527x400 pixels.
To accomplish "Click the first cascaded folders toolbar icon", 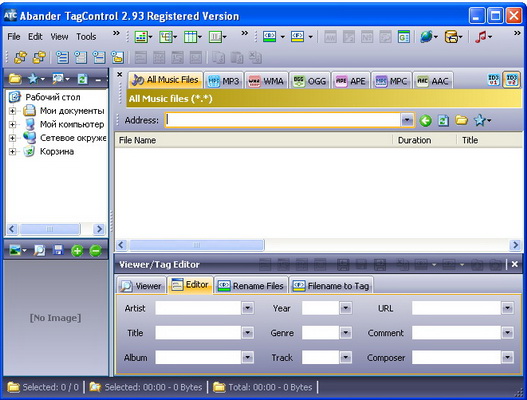I will [x=21, y=57].
